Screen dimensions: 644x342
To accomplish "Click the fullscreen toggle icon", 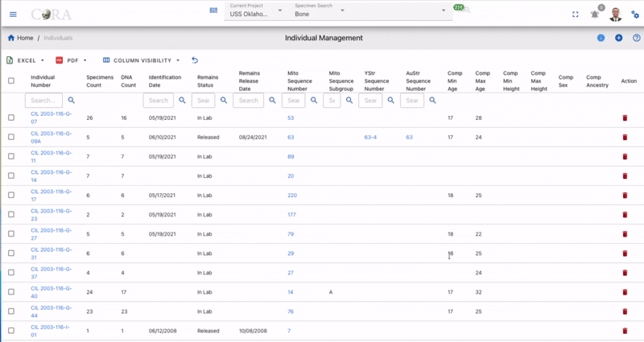I will [576, 14].
